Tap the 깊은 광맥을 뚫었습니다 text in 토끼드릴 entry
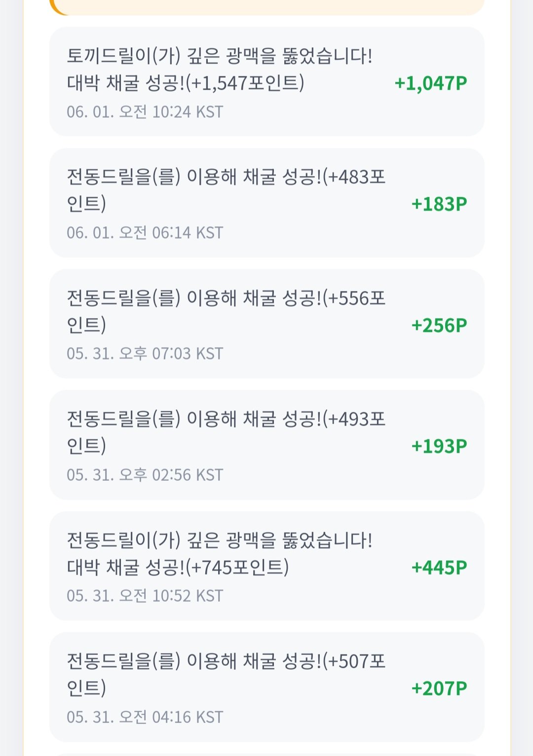Image resolution: width=533 pixels, height=756 pixels. coord(279,56)
